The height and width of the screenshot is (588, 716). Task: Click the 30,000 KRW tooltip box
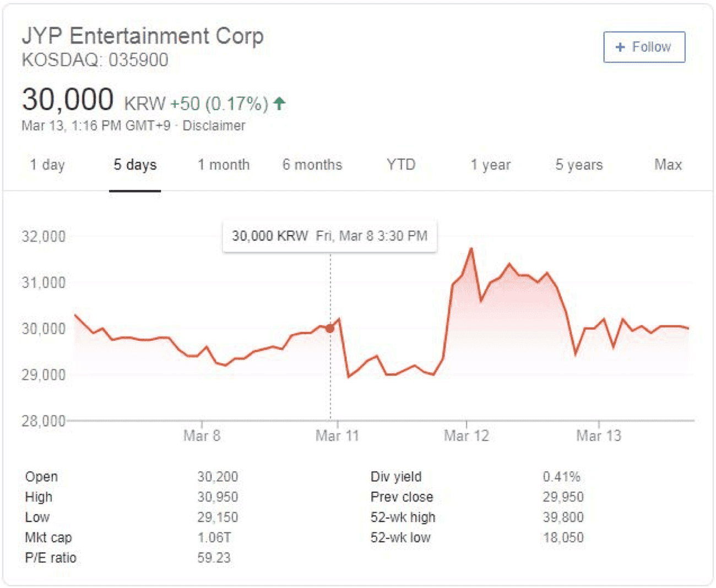pos(329,236)
